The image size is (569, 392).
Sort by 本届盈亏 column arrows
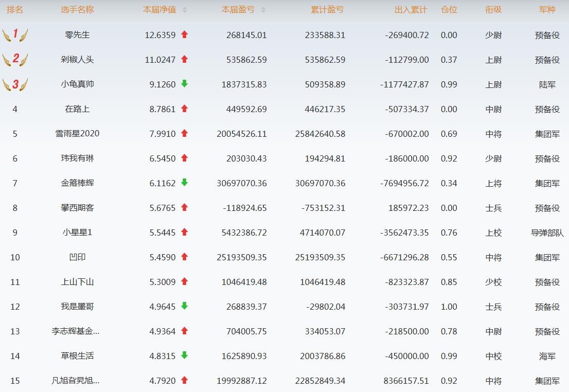pyautogui.click(x=263, y=10)
